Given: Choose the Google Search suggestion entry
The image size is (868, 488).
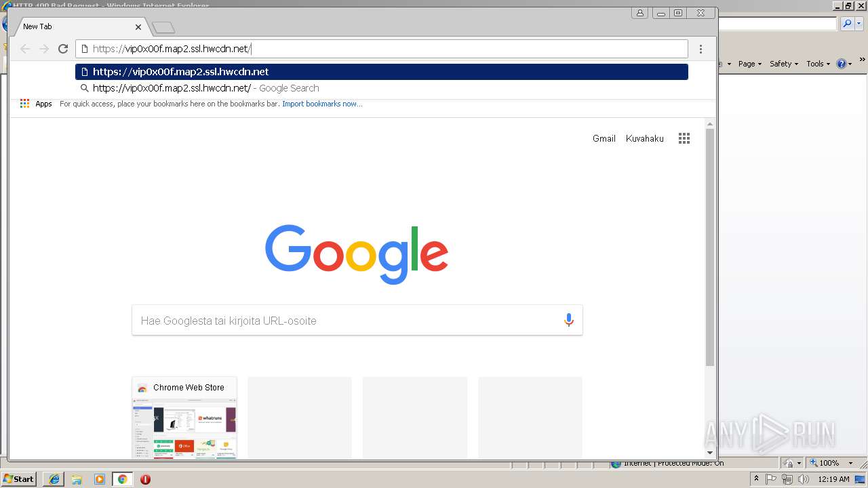Looking at the screenshot, I should pos(382,88).
